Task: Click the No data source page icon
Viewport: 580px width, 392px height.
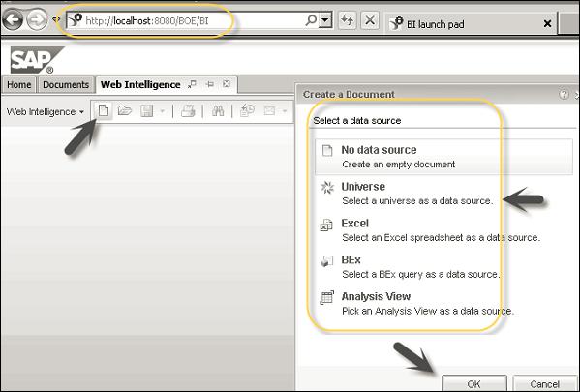Action: coord(327,151)
